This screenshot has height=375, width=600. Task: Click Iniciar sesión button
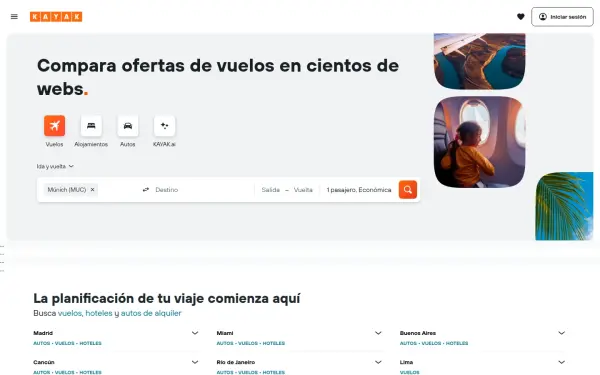[562, 17]
